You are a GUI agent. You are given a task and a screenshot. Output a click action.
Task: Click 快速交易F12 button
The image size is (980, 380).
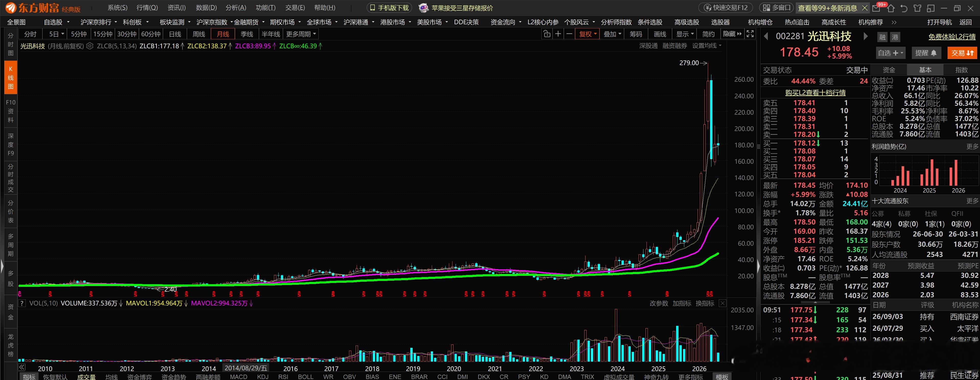click(x=726, y=8)
